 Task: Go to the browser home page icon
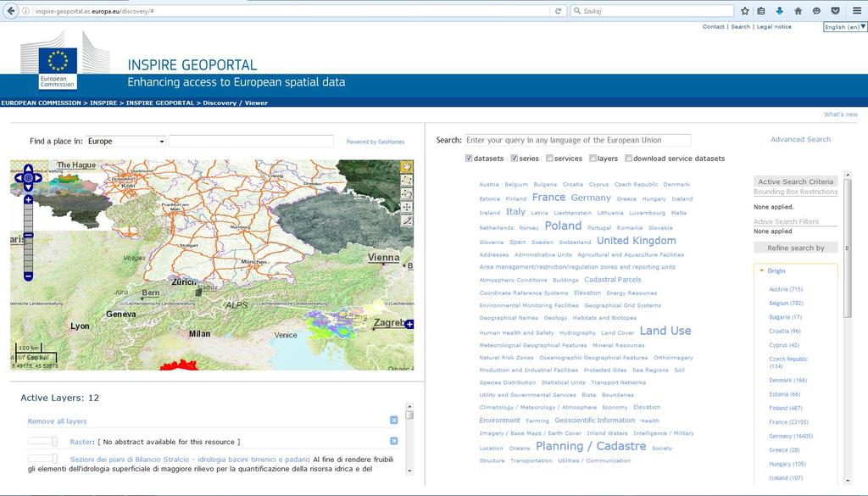pos(798,10)
